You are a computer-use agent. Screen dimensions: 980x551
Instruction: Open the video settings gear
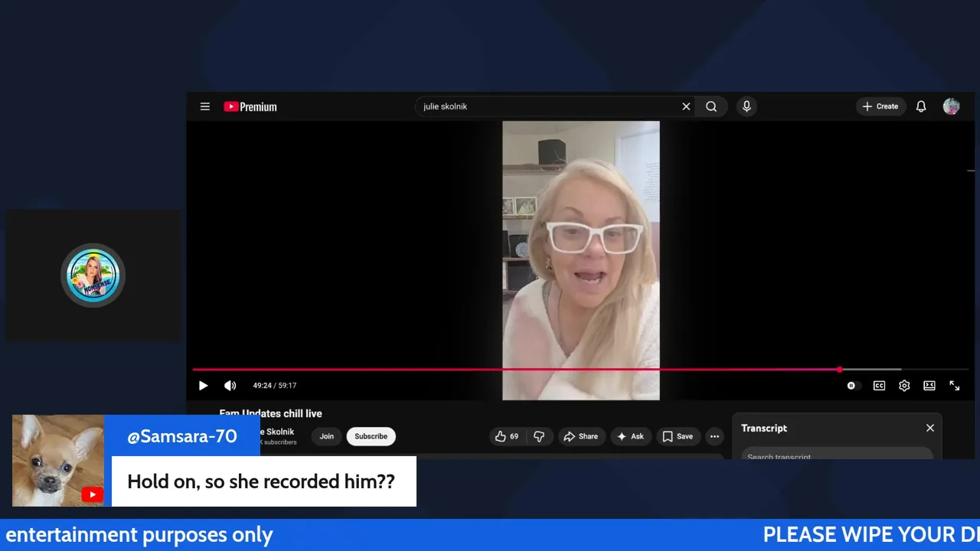[904, 386]
